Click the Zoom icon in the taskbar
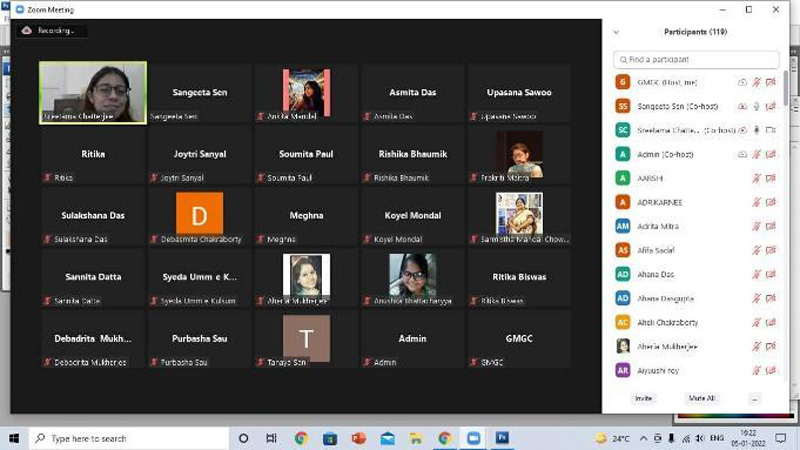Image resolution: width=800 pixels, height=450 pixels. (473, 438)
